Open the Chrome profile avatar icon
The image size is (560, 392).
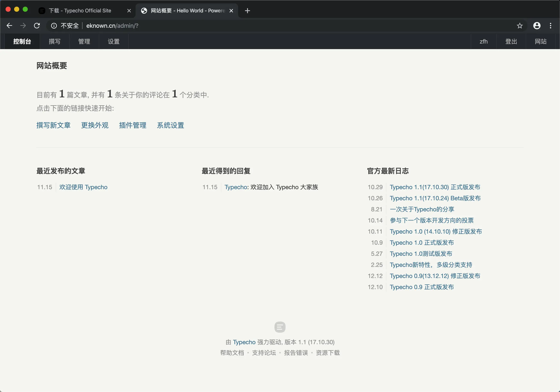536,26
